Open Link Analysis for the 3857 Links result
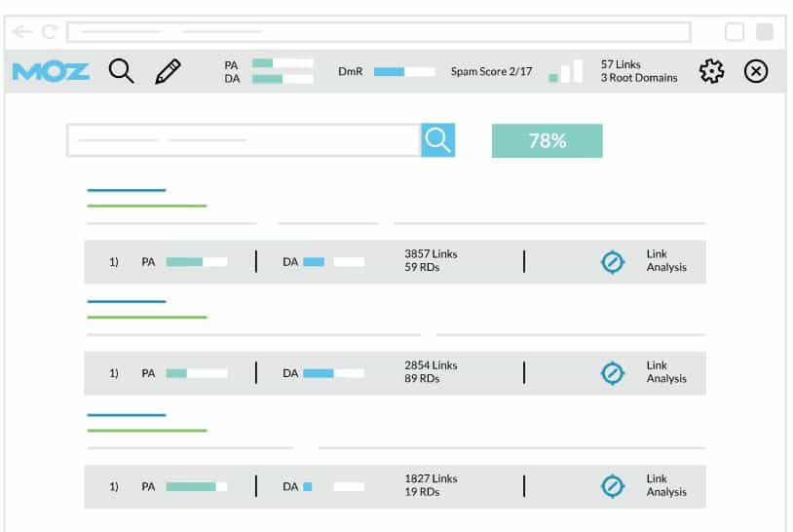The image size is (793, 532). click(x=666, y=261)
